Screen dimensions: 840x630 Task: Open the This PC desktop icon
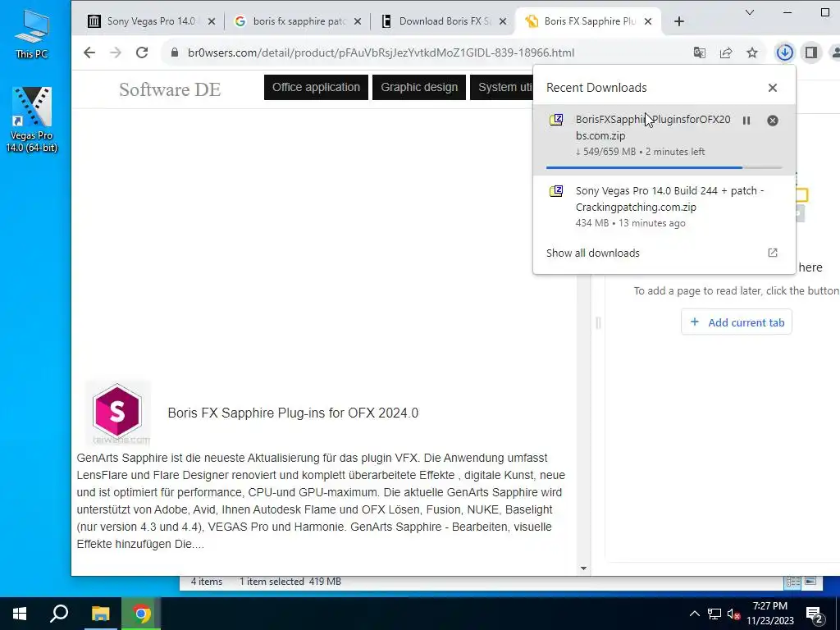pos(32,34)
